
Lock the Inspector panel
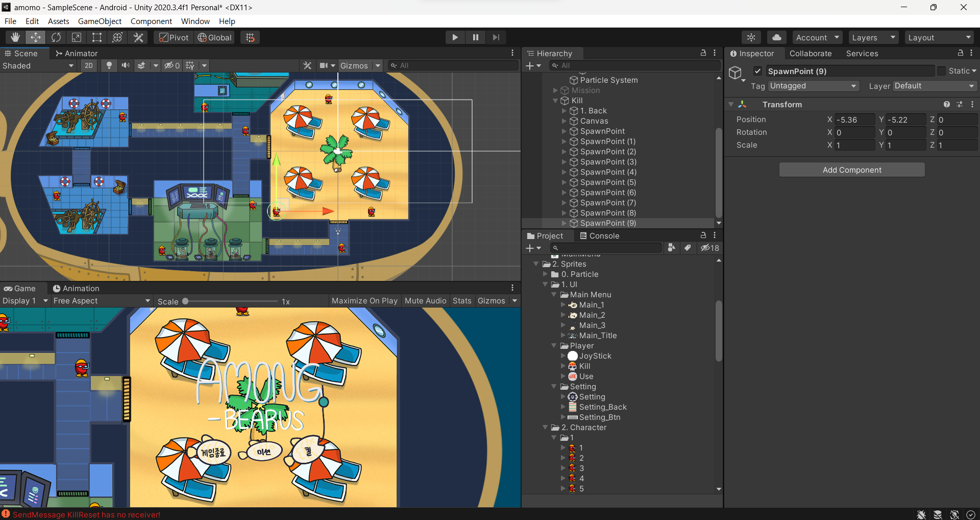click(x=960, y=53)
